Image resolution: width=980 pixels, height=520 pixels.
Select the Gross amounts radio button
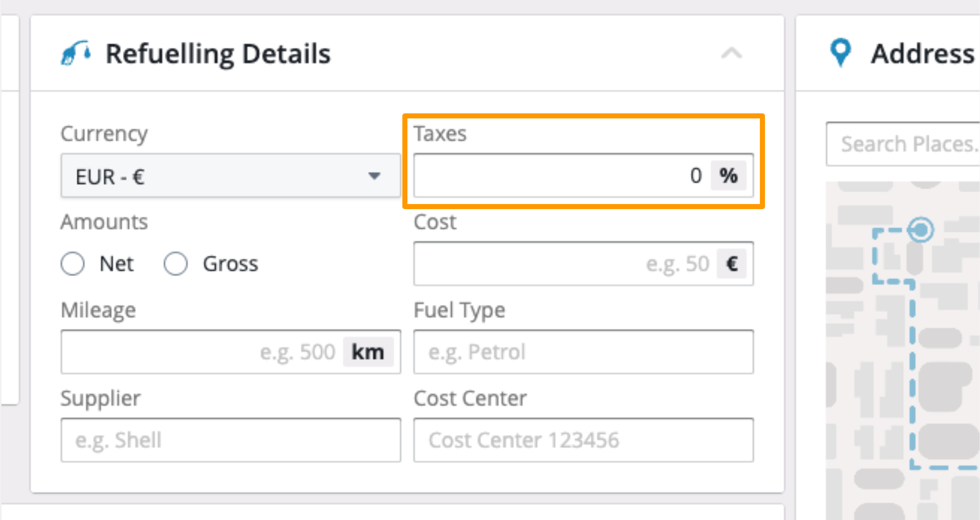tap(176, 264)
